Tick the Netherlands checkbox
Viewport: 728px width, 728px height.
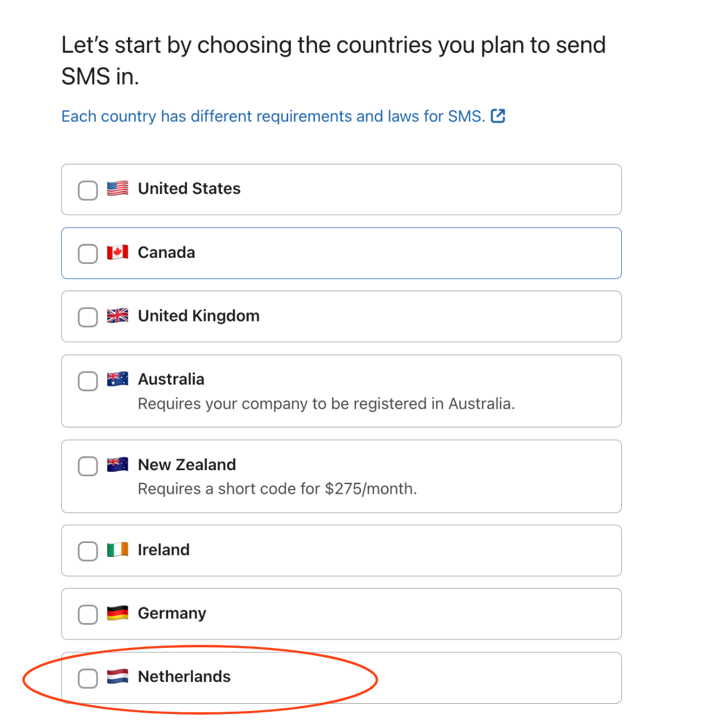pos(88,678)
